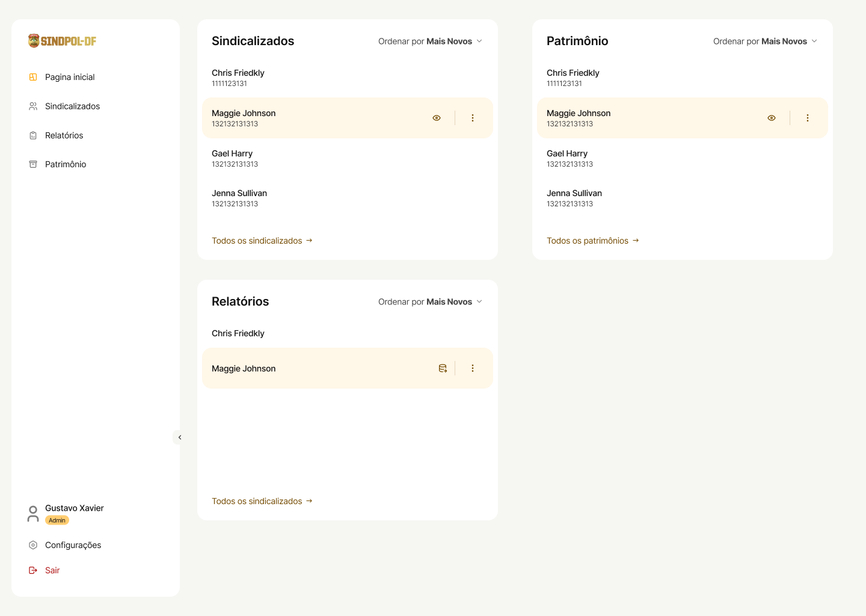Click the Sindicalizados card heading

click(x=253, y=41)
